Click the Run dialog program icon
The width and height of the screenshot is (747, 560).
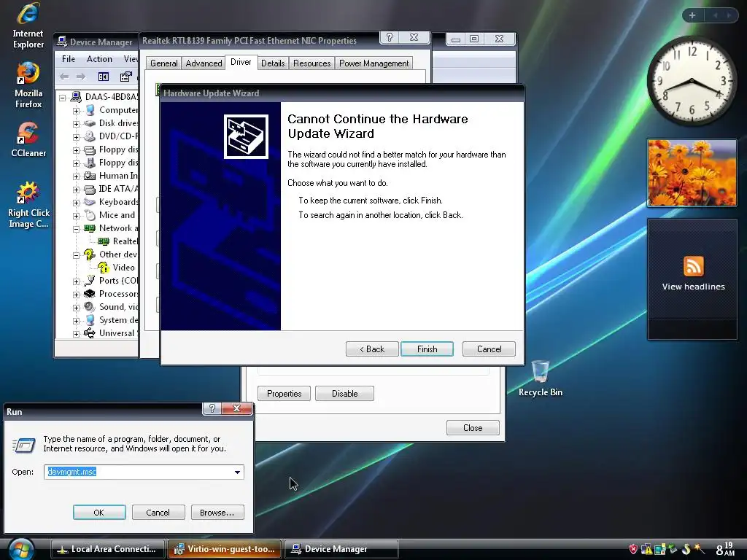(24, 445)
